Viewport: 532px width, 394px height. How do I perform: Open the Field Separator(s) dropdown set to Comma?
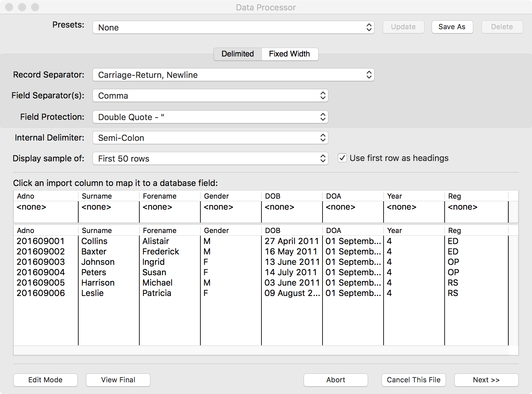click(x=210, y=96)
